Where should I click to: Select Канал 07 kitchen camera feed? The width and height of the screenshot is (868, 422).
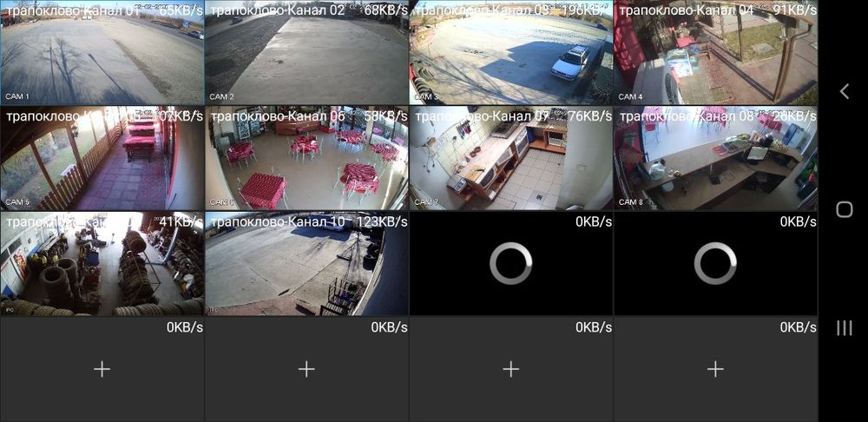pyautogui.click(x=511, y=158)
